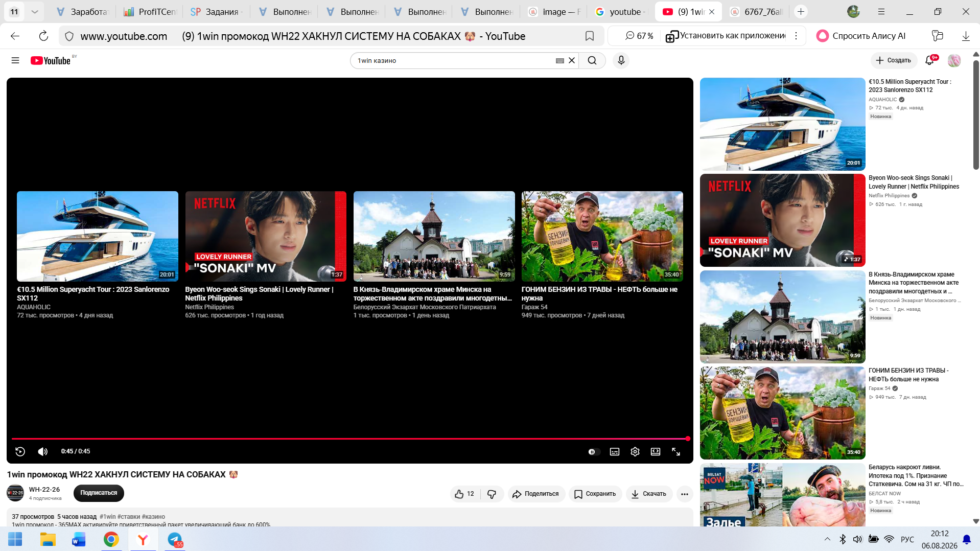Ask Alice AI assistant

(861, 36)
